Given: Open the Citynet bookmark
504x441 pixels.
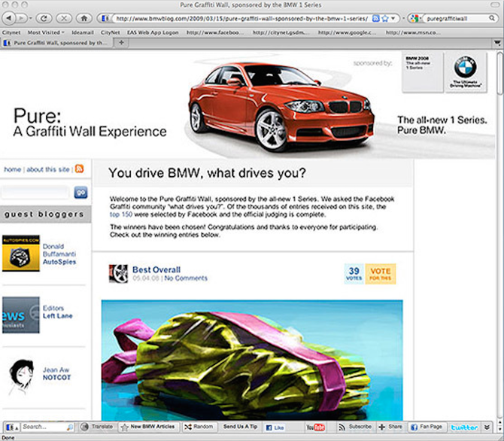Looking at the screenshot, I should (11, 32).
